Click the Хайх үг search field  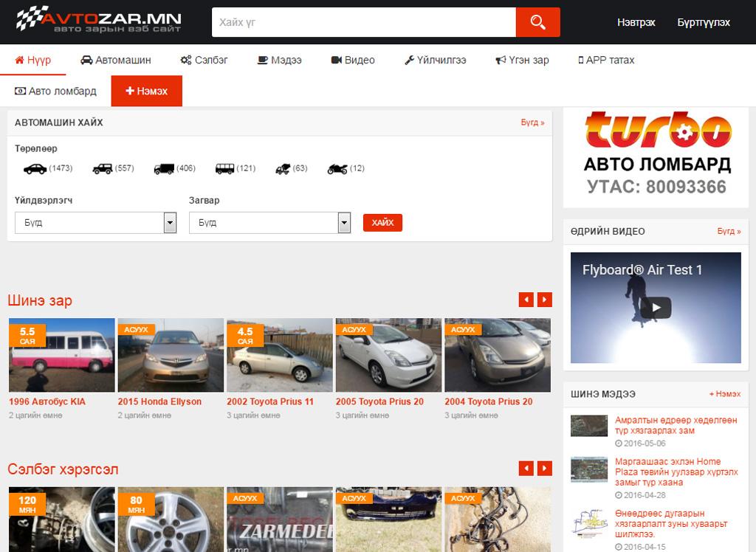[x=364, y=22]
